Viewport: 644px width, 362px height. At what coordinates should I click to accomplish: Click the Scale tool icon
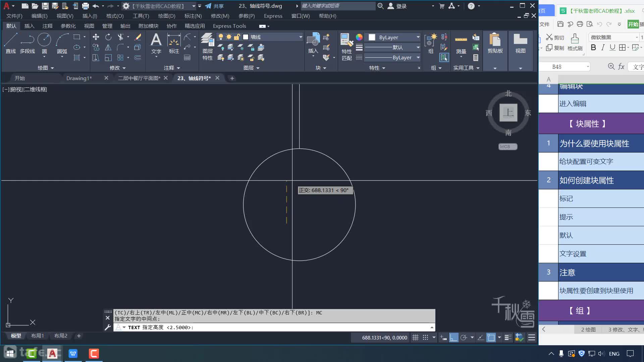click(x=108, y=58)
